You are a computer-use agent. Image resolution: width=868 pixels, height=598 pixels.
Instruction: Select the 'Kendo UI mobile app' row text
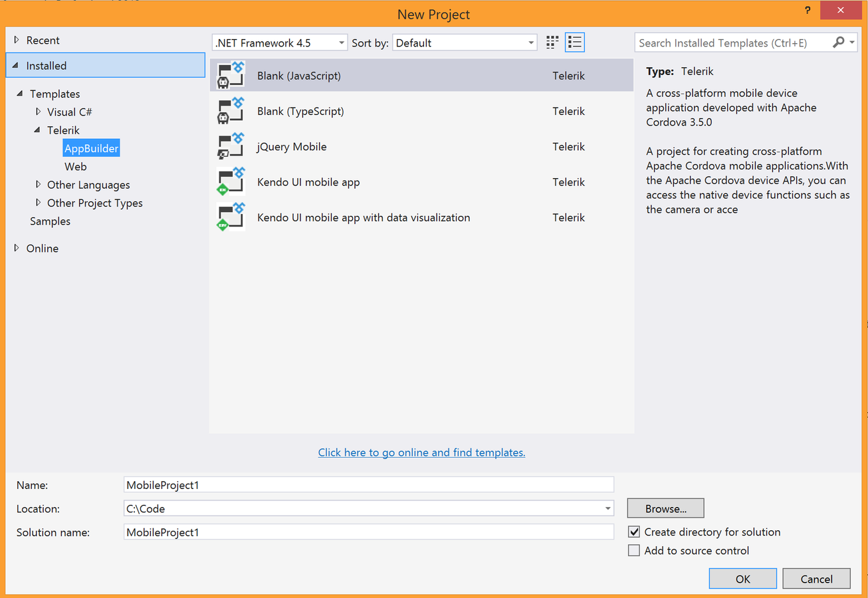tap(308, 182)
